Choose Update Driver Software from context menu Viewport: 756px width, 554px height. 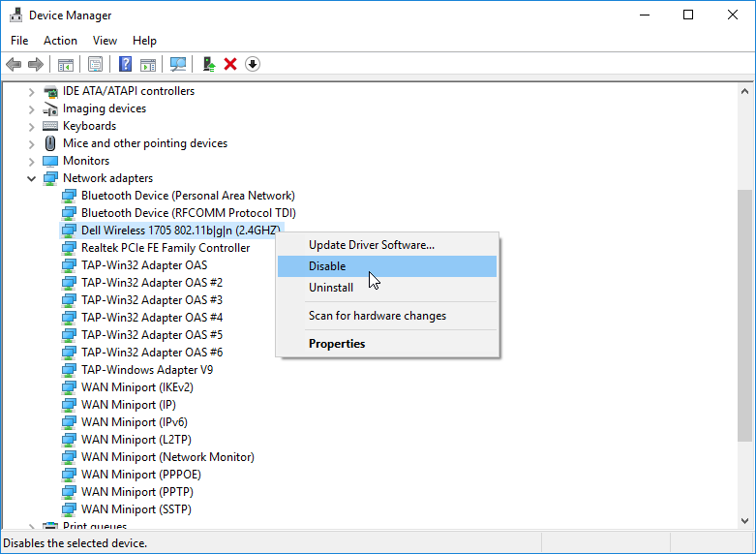(387, 245)
